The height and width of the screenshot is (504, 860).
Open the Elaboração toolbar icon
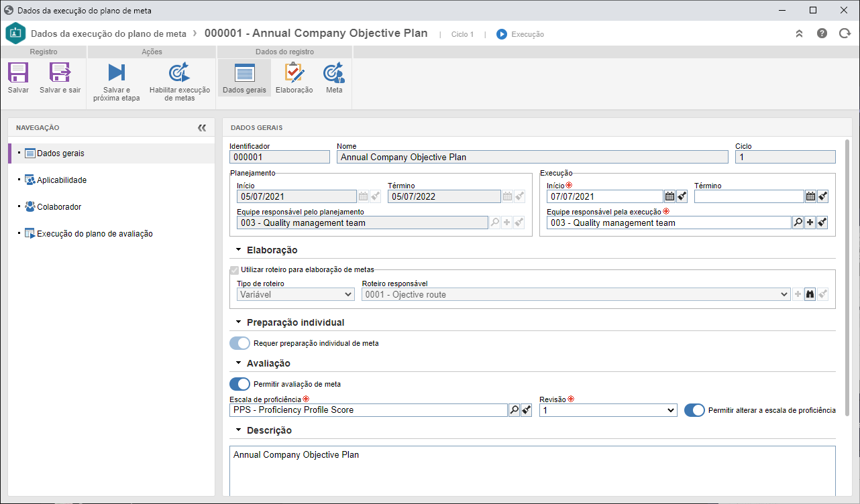(294, 72)
